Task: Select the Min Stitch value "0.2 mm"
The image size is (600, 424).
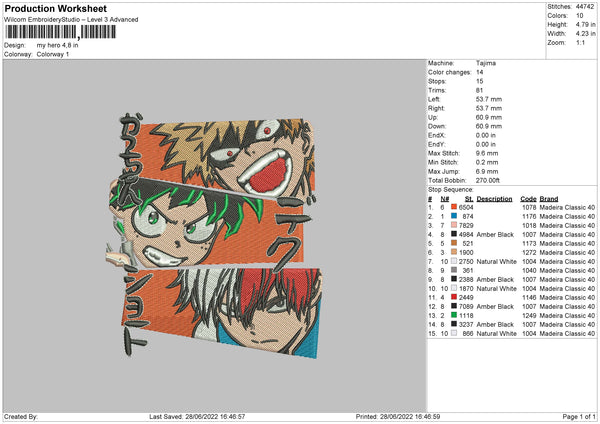Action: (487, 162)
